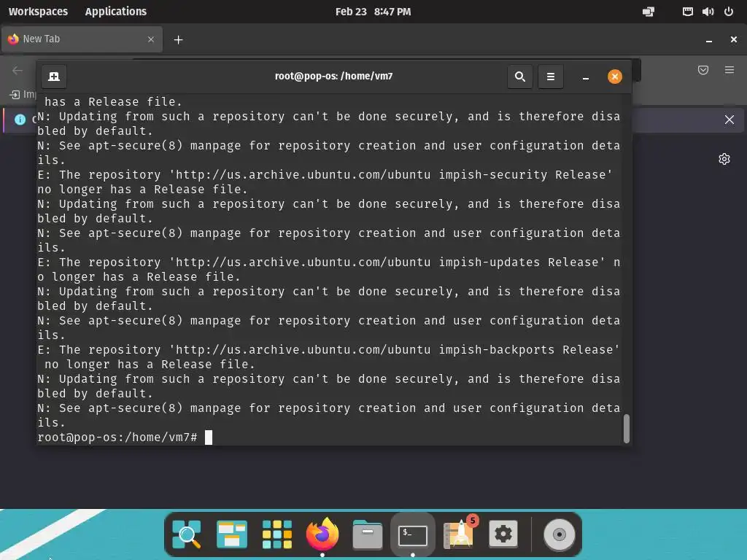Click the terminal vertical scrollbar handle
This screenshot has width=747, height=560.
627,429
